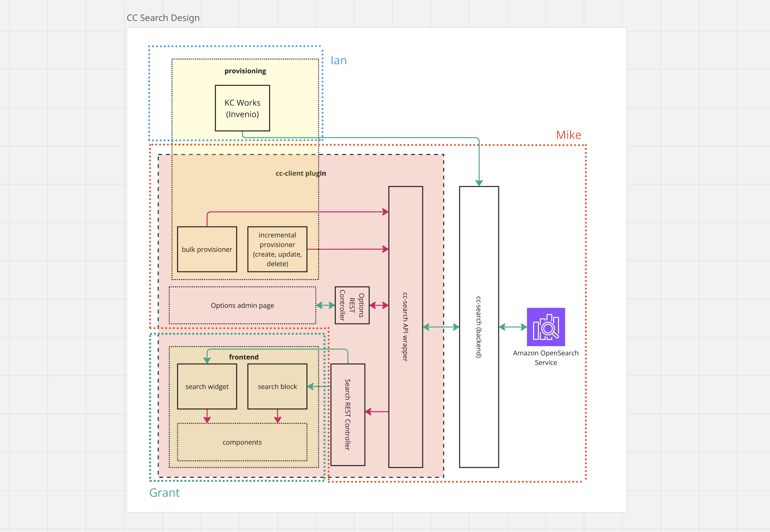Select the search block box
The height and width of the screenshot is (532, 770).
tap(277, 386)
